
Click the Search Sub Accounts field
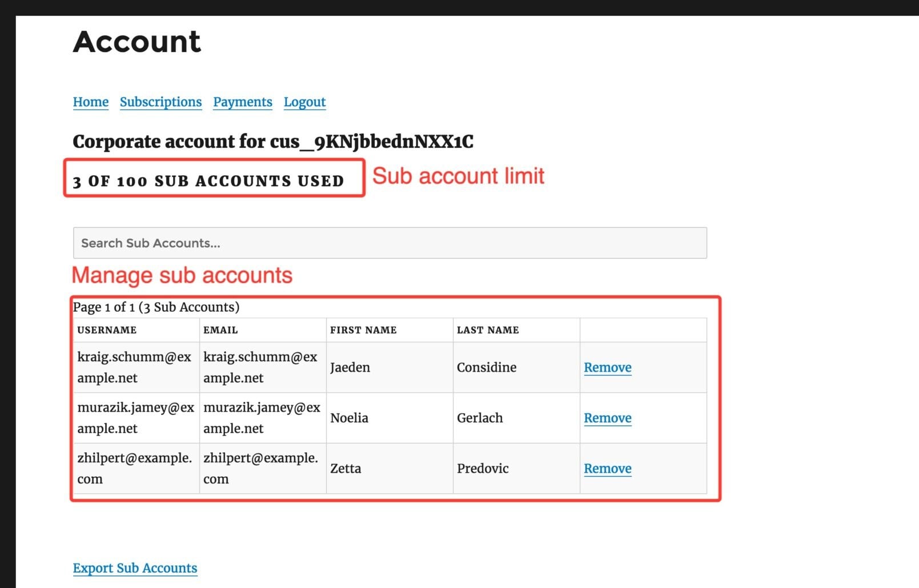390,243
